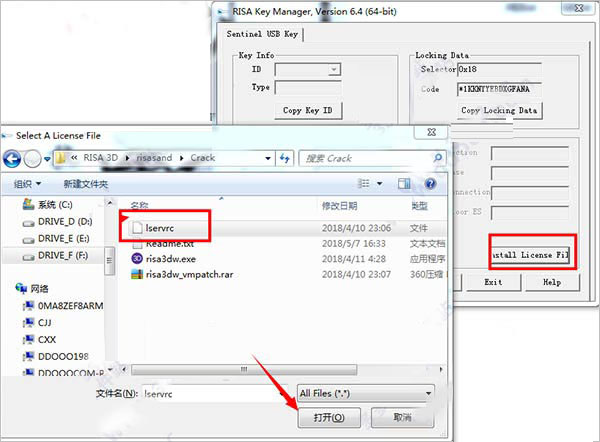Expand the Key ID combo box
The height and width of the screenshot is (442, 600).
(334, 69)
